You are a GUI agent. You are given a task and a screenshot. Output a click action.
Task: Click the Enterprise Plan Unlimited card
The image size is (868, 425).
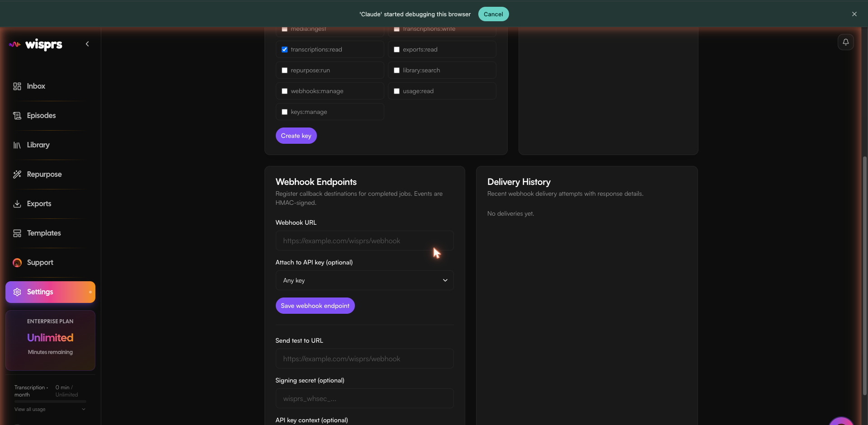[50, 340]
